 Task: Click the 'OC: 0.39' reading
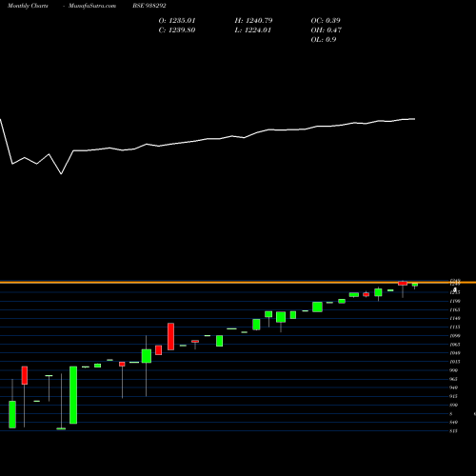point(326,21)
